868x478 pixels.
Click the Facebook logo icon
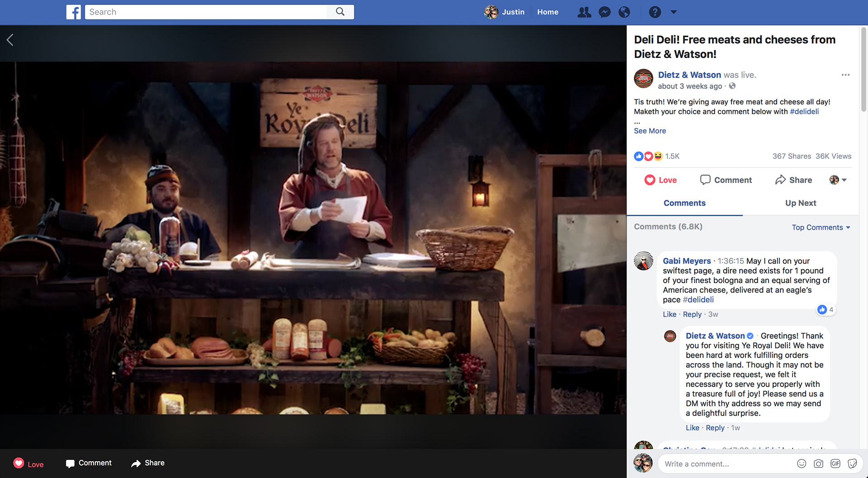73,12
